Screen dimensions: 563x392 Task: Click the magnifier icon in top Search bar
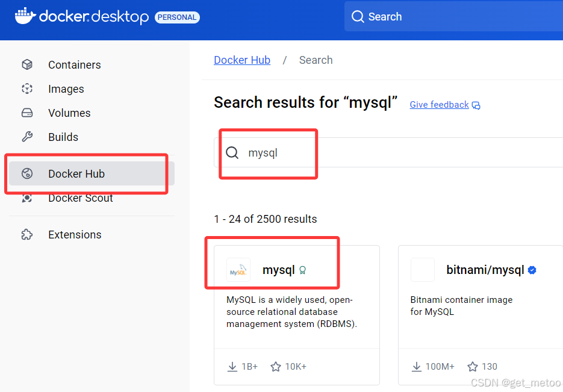pos(358,16)
